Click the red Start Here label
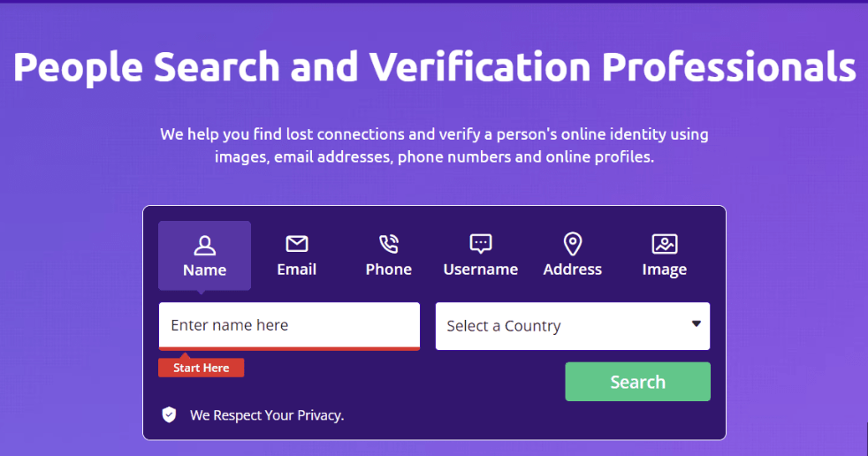Image resolution: width=868 pixels, height=456 pixels. tap(201, 368)
